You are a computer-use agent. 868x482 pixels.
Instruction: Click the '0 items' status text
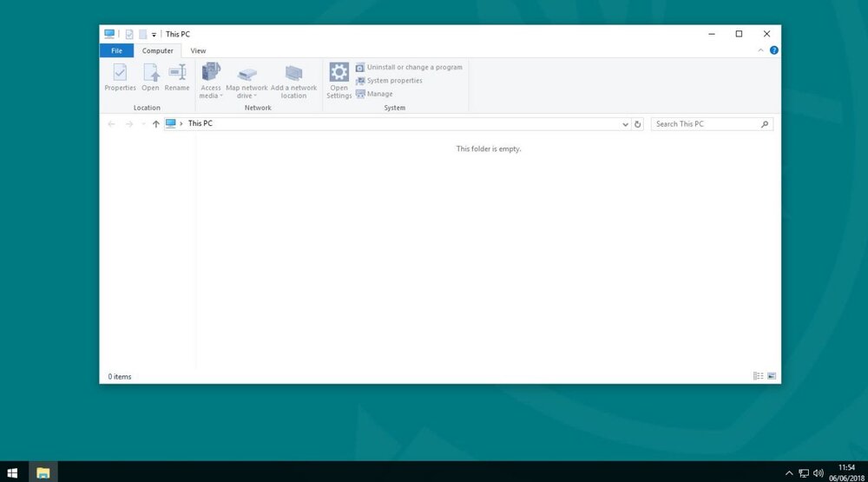120,377
